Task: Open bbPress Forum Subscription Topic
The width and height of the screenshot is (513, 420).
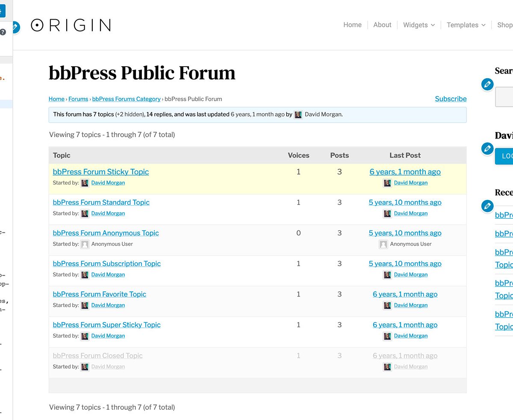Action: click(107, 264)
